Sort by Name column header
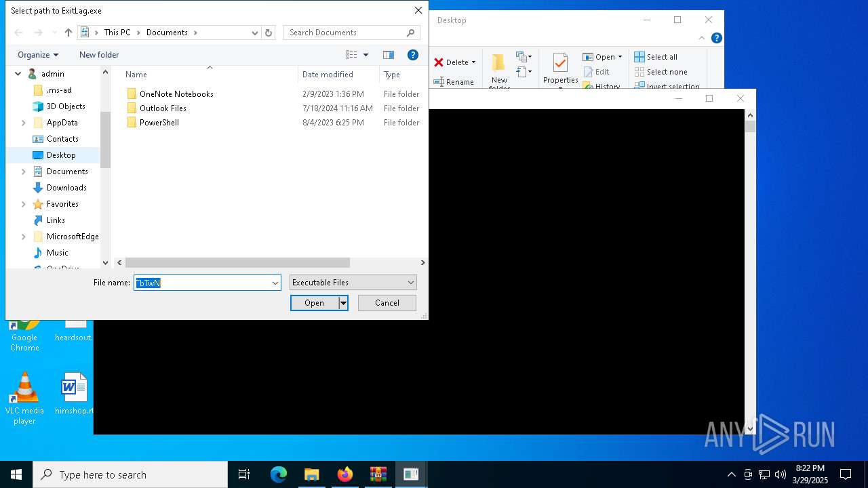The image size is (868, 488). (136, 75)
